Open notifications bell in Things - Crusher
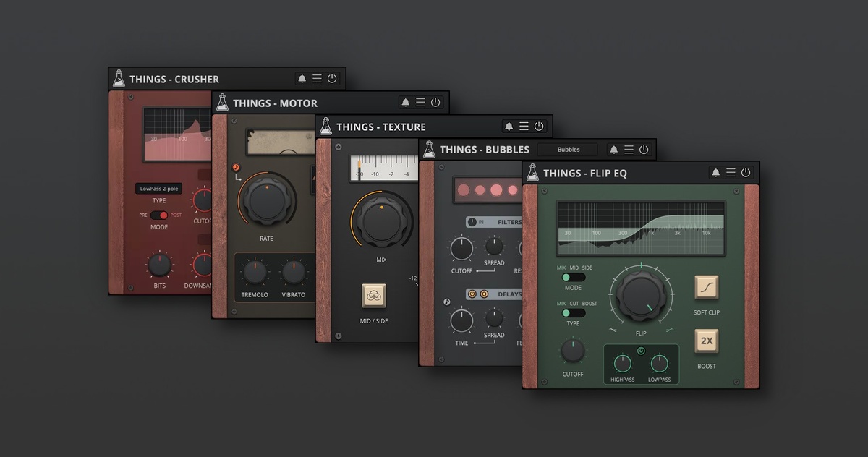 tap(302, 79)
